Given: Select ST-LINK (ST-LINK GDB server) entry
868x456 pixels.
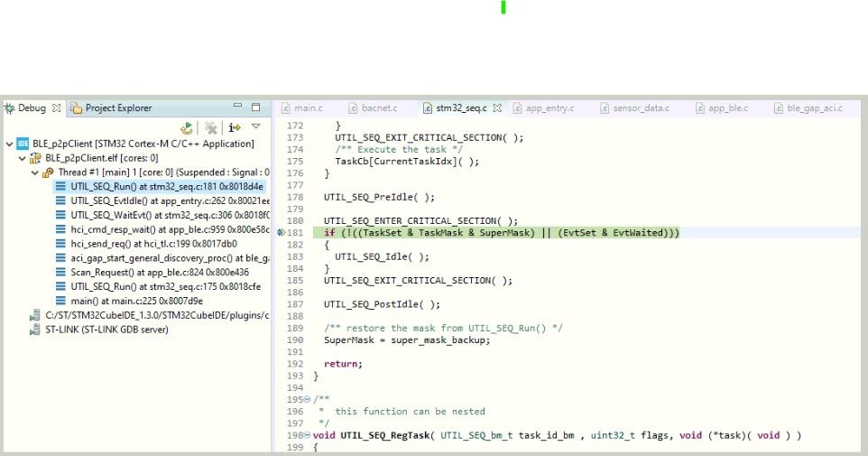Looking at the screenshot, I should (x=106, y=330).
